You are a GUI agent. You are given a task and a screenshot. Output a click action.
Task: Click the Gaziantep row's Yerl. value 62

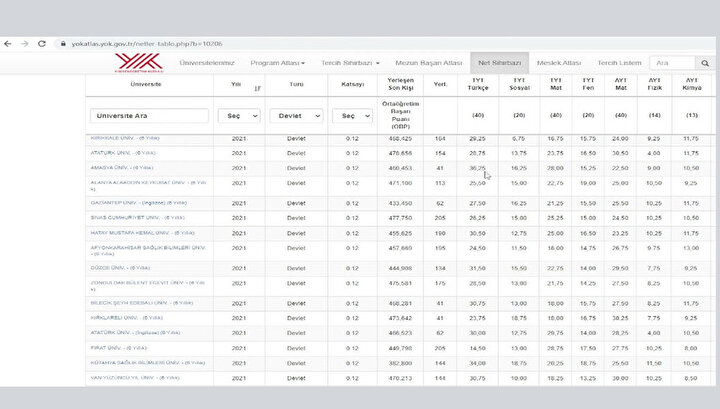tap(440, 203)
